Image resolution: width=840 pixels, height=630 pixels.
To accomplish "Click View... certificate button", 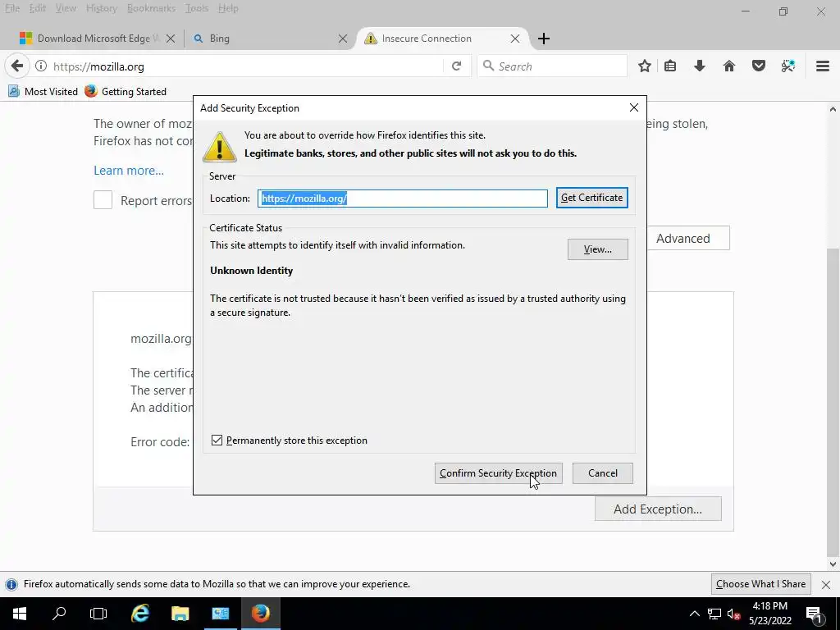I will (598, 249).
